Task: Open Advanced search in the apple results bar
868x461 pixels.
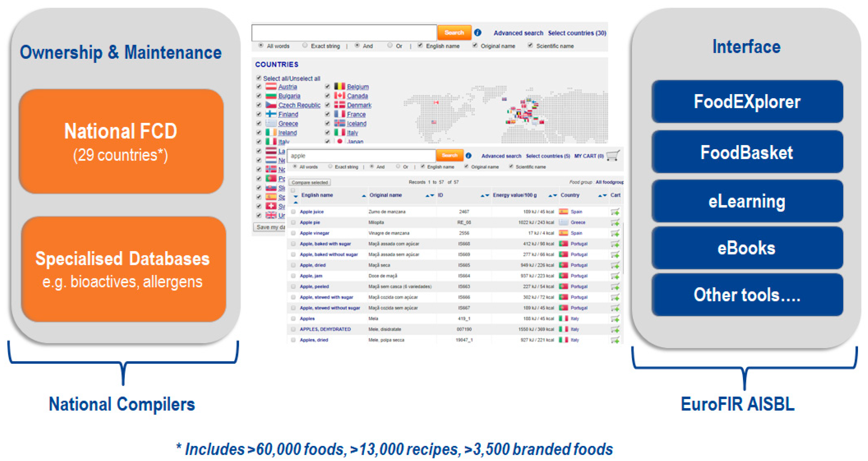Action: (501, 156)
